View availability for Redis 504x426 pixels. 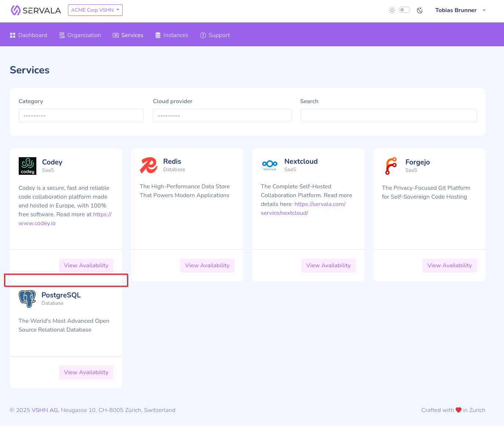[x=207, y=266]
